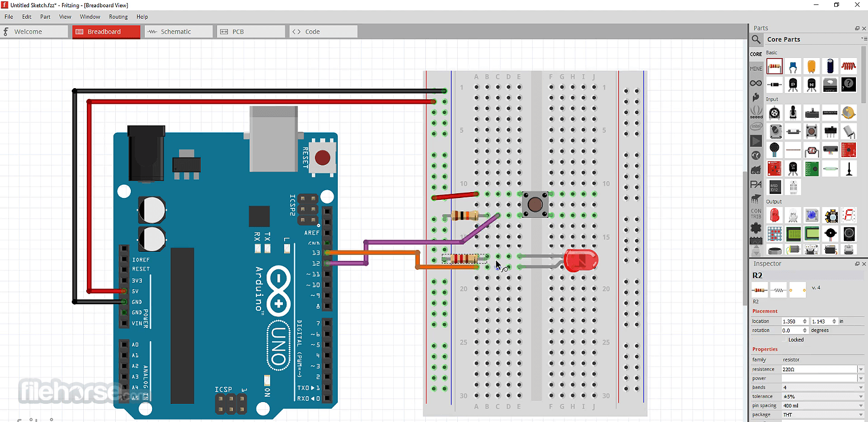Choose the P-type transistor part

(x=793, y=85)
